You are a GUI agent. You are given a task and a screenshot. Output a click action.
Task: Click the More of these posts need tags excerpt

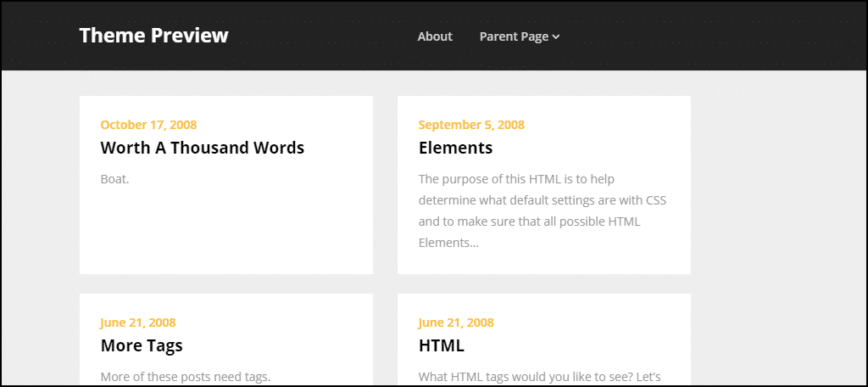[x=186, y=377]
